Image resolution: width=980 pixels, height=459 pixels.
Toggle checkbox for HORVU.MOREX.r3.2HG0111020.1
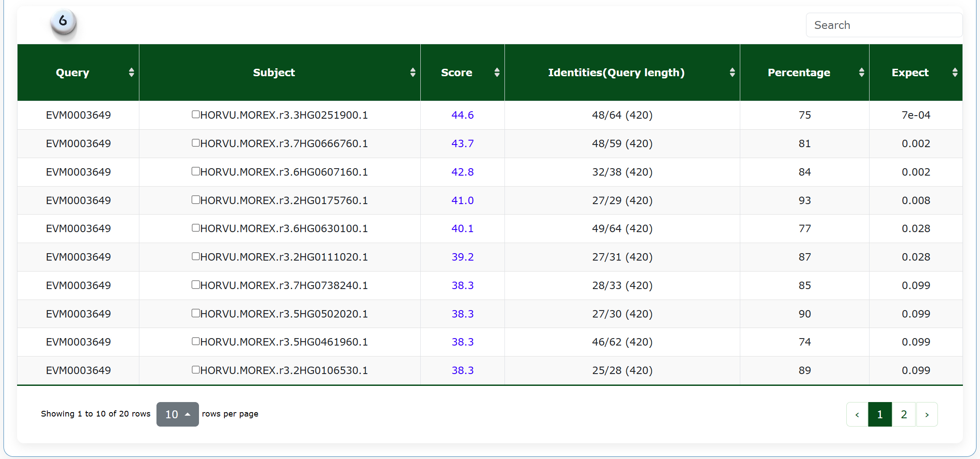pos(196,256)
